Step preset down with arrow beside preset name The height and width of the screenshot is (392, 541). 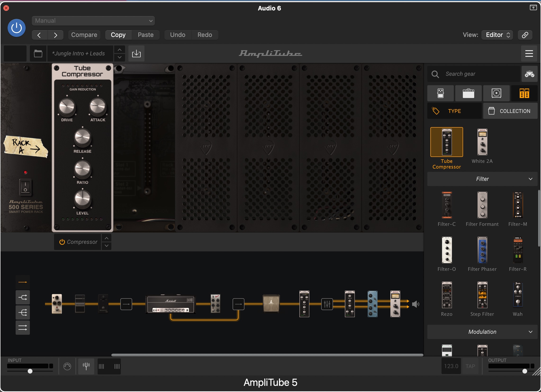pyautogui.click(x=120, y=57)
